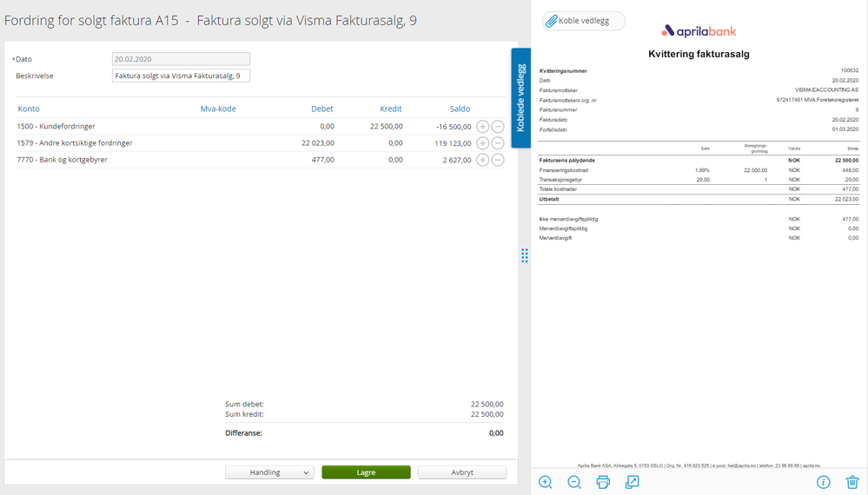This screenshot has width=868, height=495.
Task: Click VISMA EACCOUNTING AS in receipt
Action: [x=826, y=90]
